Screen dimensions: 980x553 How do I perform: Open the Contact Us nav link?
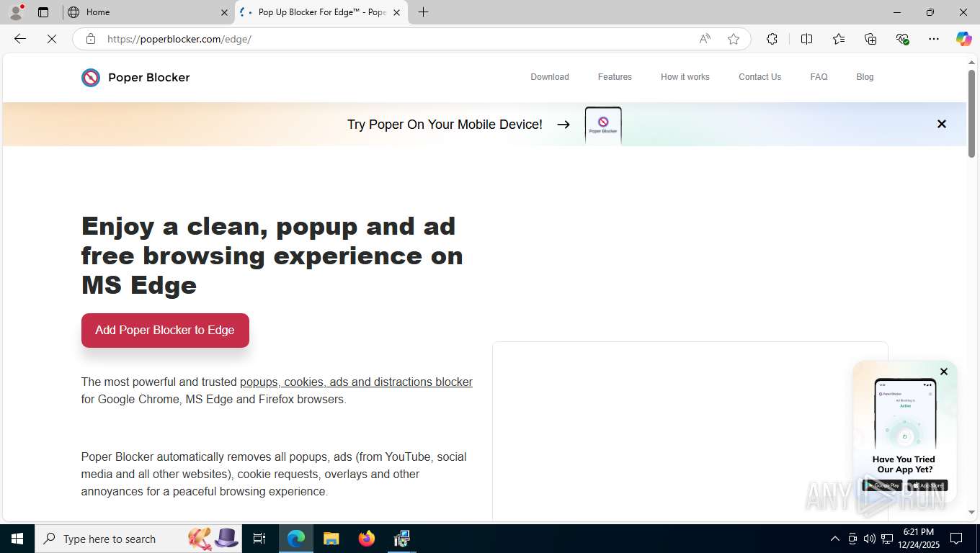click(759, 77)
